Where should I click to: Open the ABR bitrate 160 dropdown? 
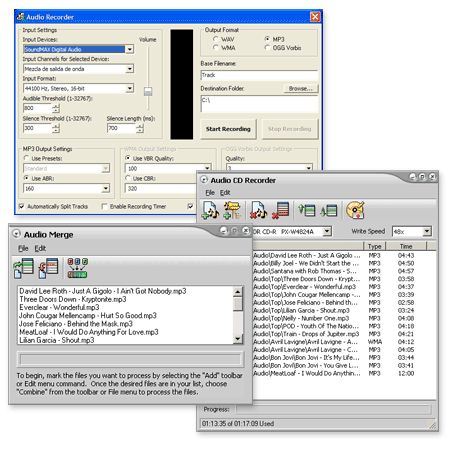click(x=105, y=188)
